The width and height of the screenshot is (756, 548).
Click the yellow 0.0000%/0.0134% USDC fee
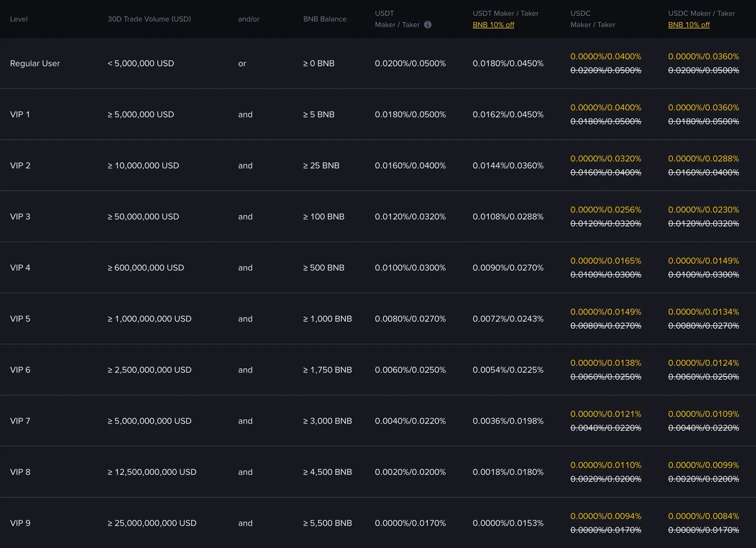[x=704, y=312]
